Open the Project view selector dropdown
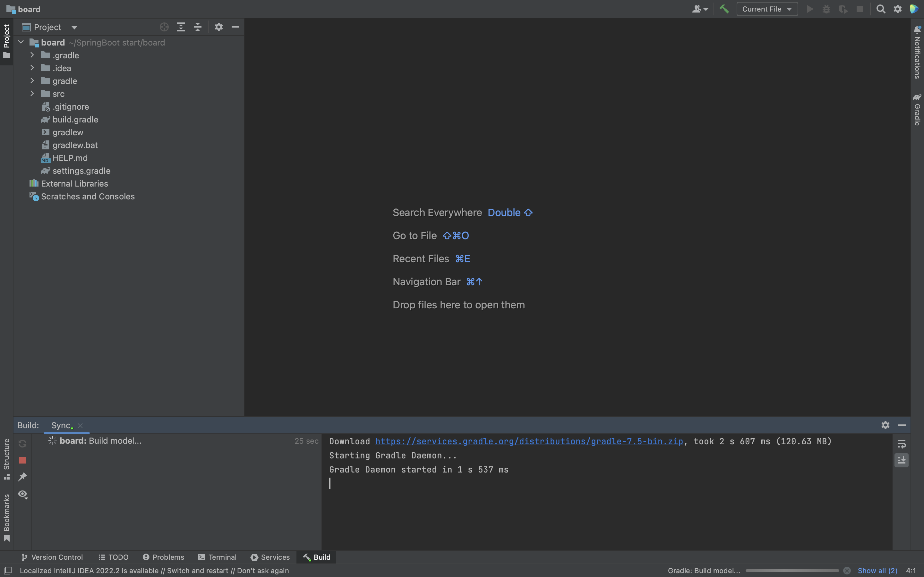The image size is (924, 577). (x=74, y=28)
